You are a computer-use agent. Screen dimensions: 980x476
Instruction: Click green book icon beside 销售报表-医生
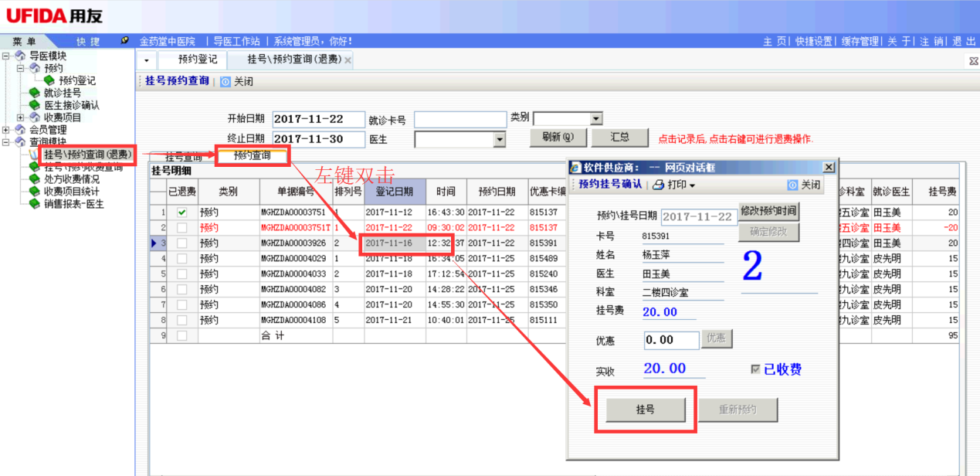click(x=35, y=204)
